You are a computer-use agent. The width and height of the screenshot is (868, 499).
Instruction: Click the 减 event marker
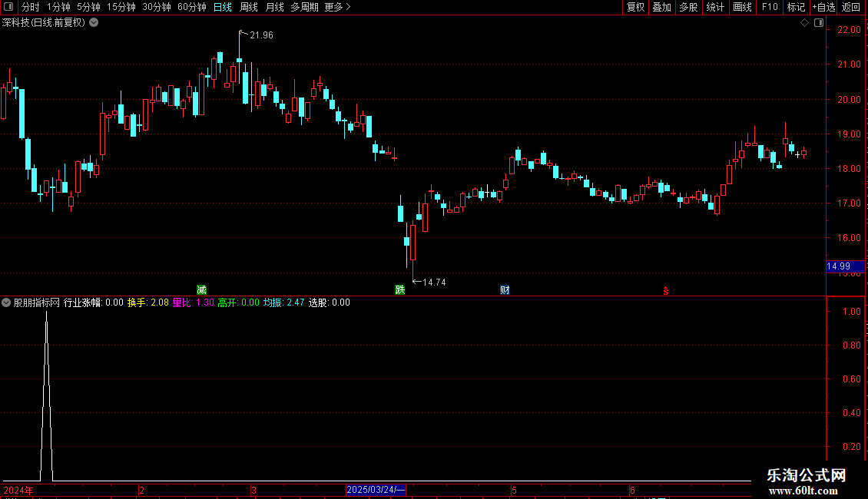click(x=201, y=290)
